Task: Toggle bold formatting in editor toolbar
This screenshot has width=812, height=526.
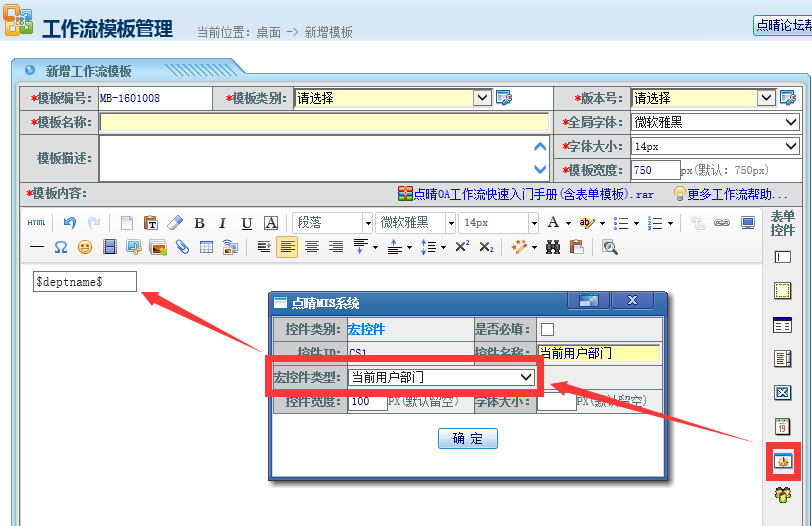Action: (x=199, y=223)
